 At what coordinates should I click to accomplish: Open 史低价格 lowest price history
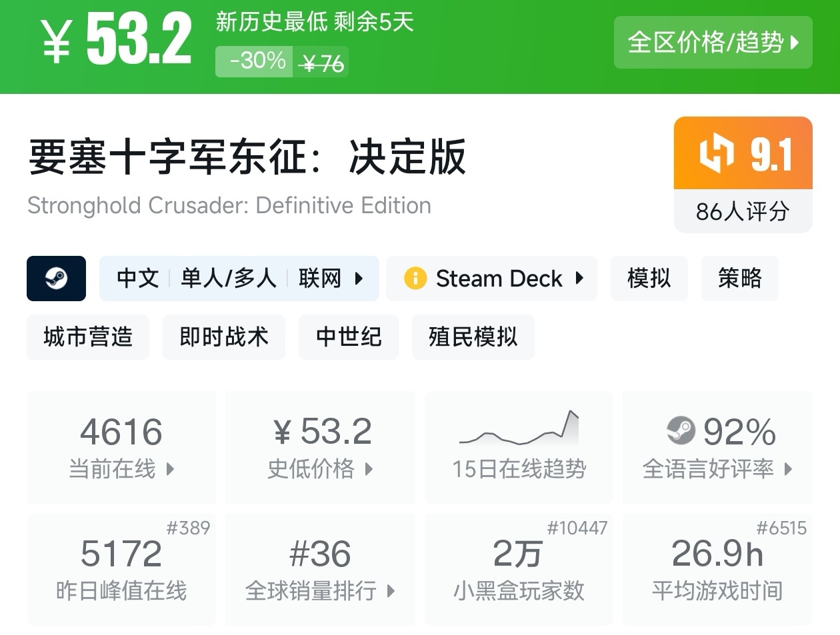click(320, 447)
